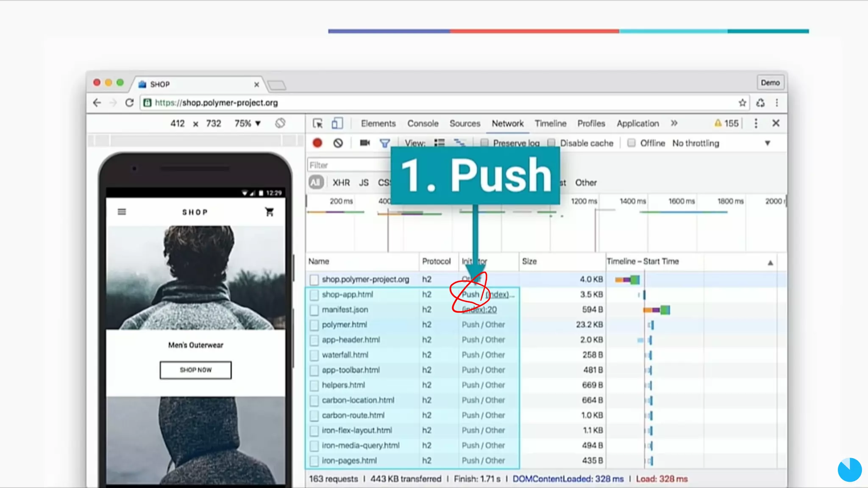Open the Console tab
The image size is (868, 488).
tap(423, 123)
